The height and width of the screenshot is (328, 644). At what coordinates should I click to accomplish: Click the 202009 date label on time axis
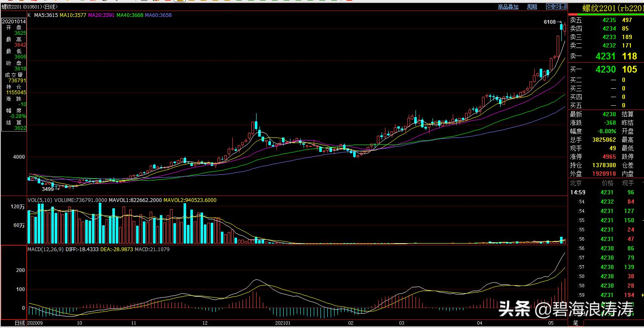pos(35,323)
